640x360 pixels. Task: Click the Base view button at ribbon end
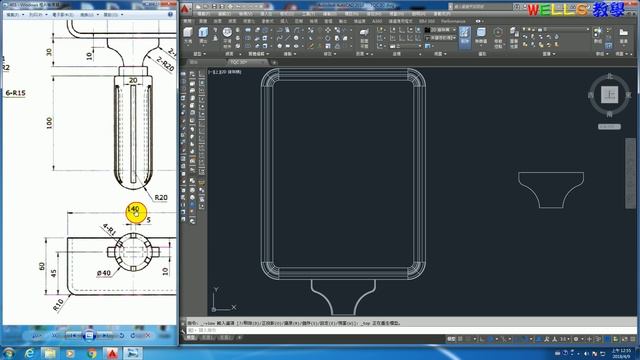point(624,36)
